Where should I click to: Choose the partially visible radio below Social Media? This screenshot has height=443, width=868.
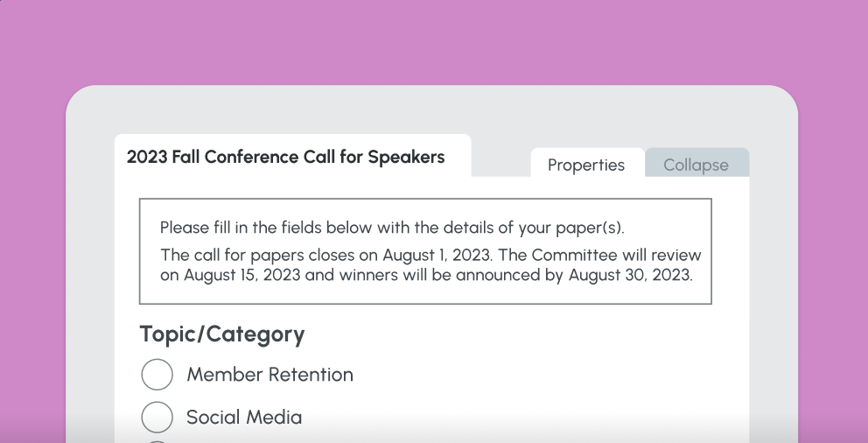pyautogui.click(x=157, y=440)
